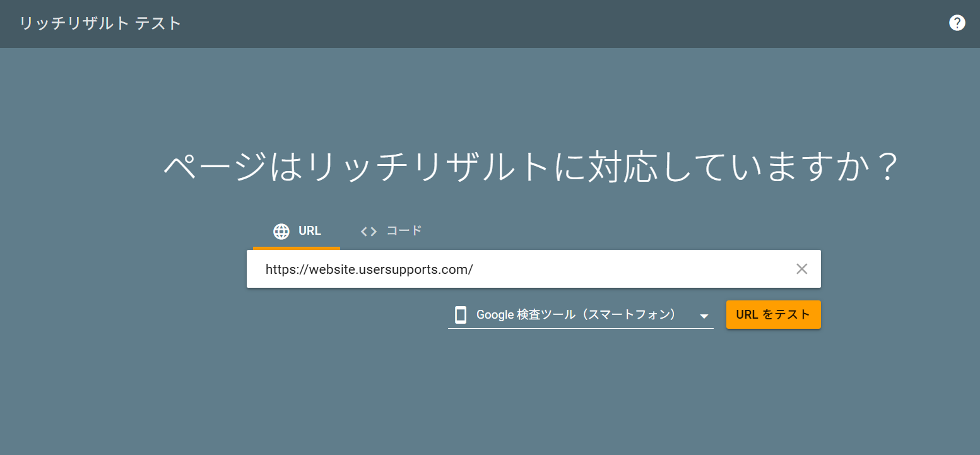Open the help icon in the header
The image size is (980, 455).
point(957,23)
